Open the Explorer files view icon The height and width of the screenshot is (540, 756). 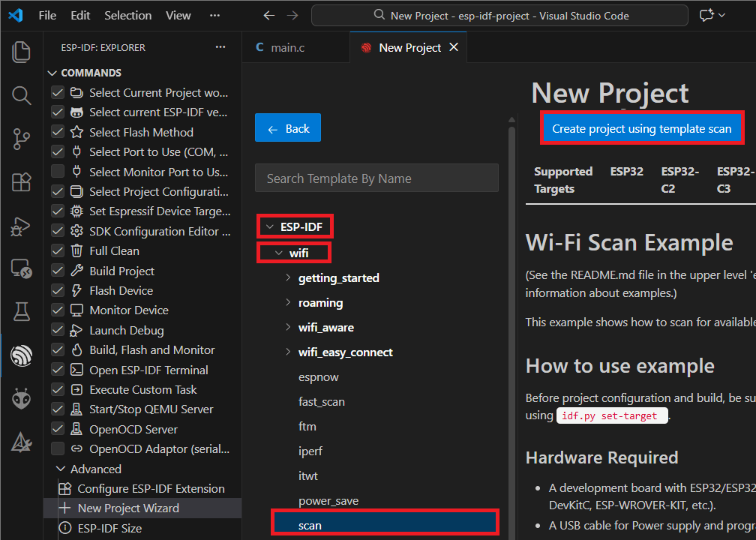pos(21,52)
